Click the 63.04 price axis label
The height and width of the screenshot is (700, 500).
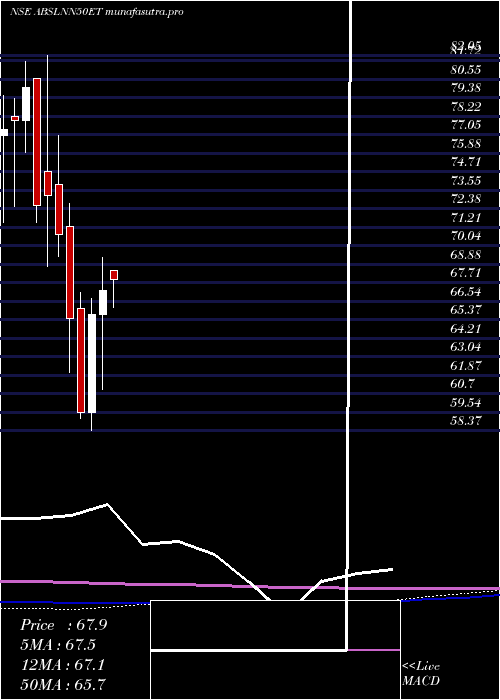click(x=466, y=347)
